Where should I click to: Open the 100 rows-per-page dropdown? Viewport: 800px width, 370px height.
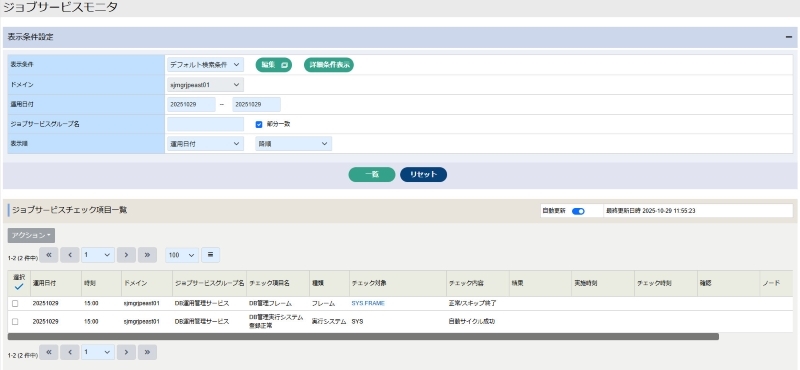(182, 255)
